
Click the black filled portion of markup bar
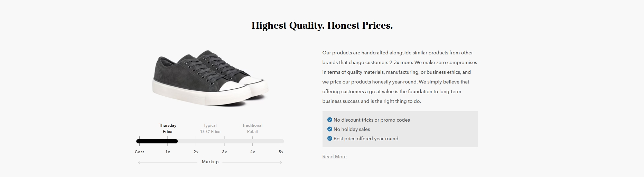(x=157, y=141)
